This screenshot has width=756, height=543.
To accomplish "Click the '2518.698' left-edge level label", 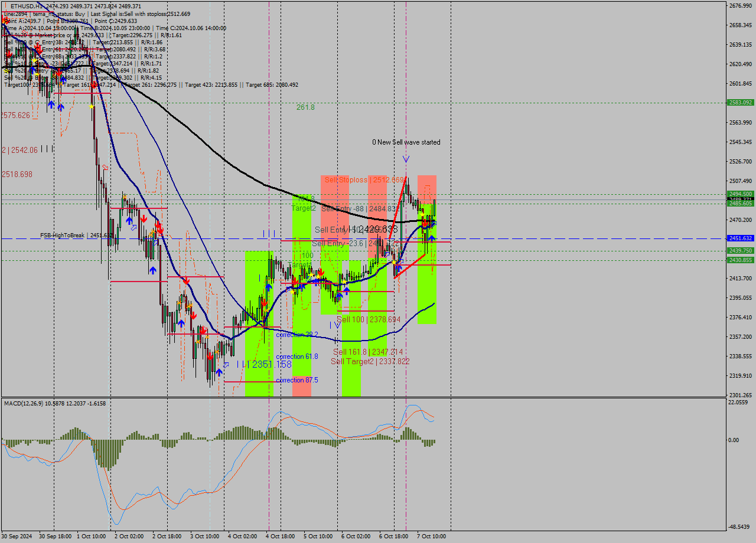I will tap(17, 175).
